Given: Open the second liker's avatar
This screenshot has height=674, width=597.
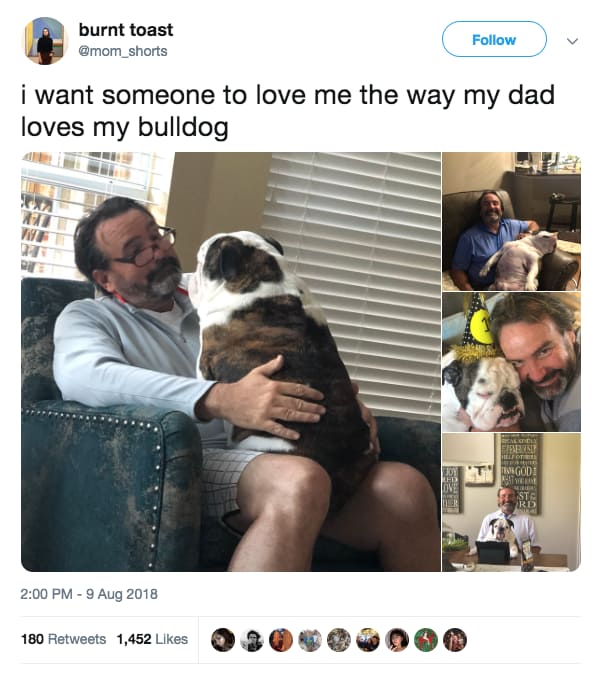Looking at the screenshot, I should tap(251, 640).
